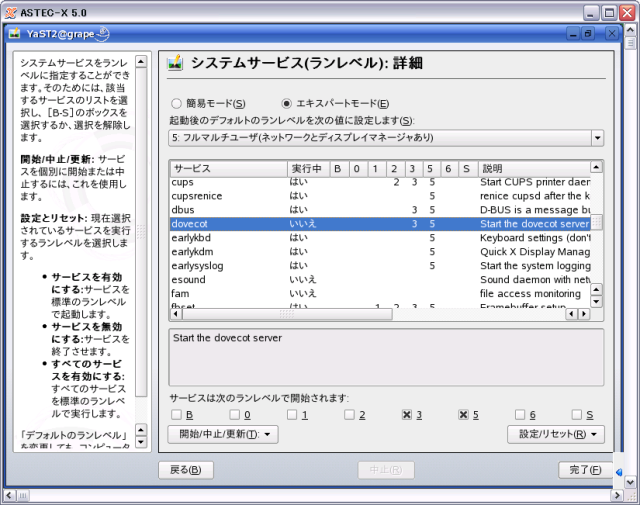This screenshot has width=640, height=505.
Task: Open the 開始/中止/更新 dropdown button
Action: coord(222,434)
